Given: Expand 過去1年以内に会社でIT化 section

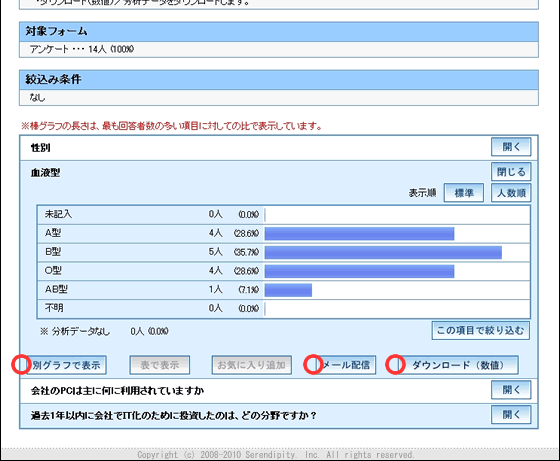Looking at the screenshot, I should tap(511, 415).
